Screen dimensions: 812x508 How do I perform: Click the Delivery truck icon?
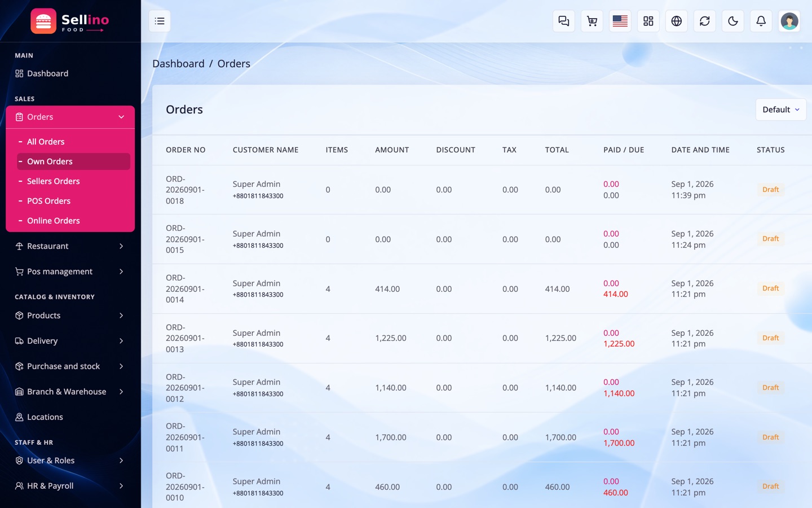19,341
